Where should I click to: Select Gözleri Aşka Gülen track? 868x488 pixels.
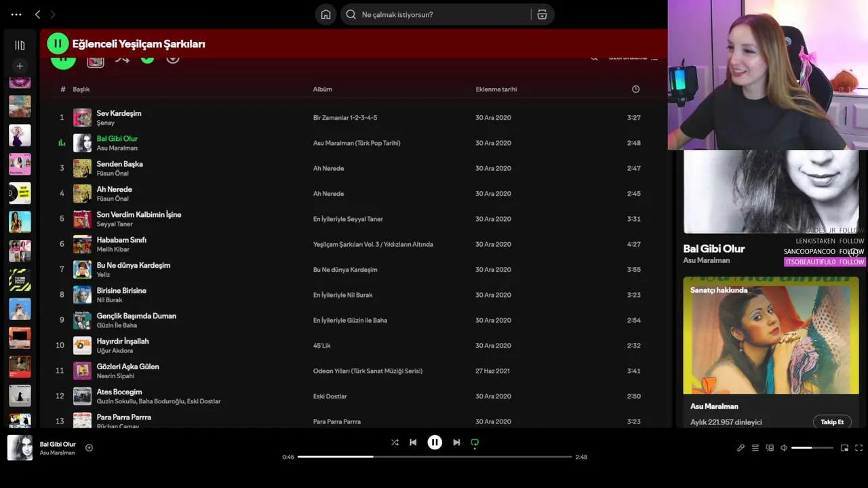127,367
